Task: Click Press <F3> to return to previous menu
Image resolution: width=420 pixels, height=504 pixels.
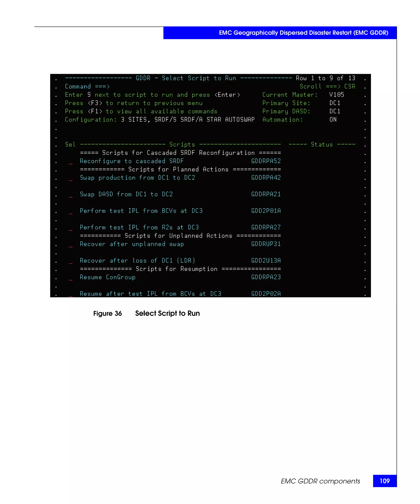Action: [134, 103]
